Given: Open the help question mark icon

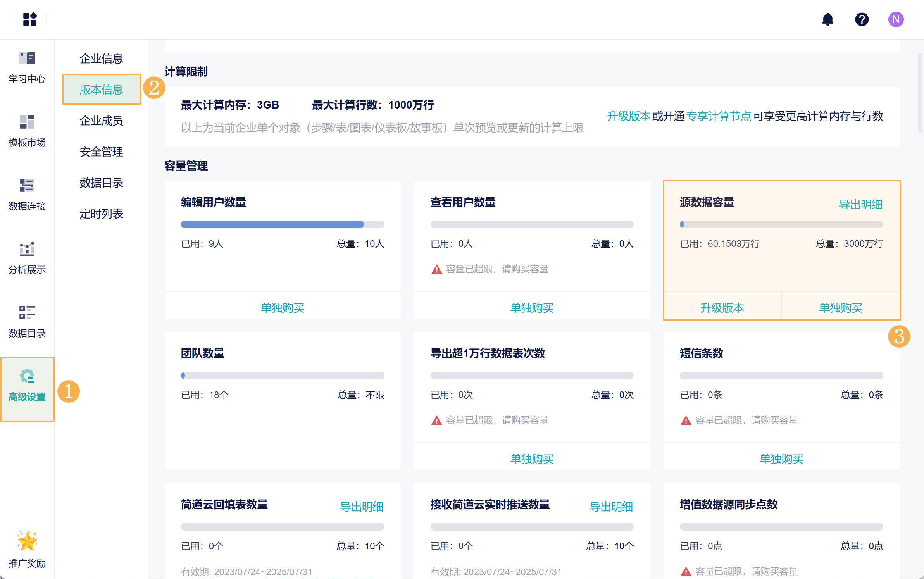Looking at the screenshot, I should (x=862, y=19).
